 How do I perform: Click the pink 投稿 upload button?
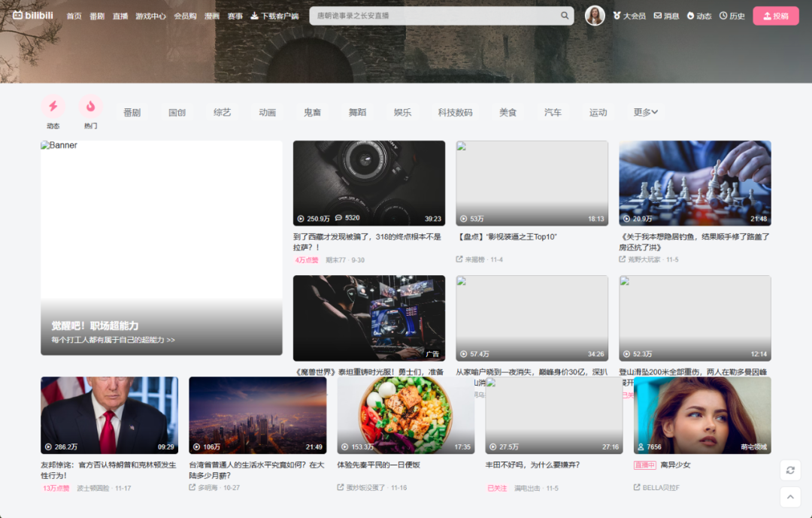[x=775, y=16]
